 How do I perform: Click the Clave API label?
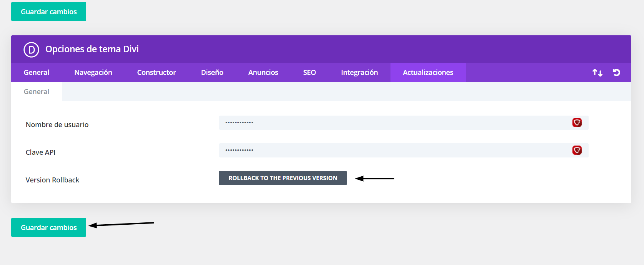[40, 152]
